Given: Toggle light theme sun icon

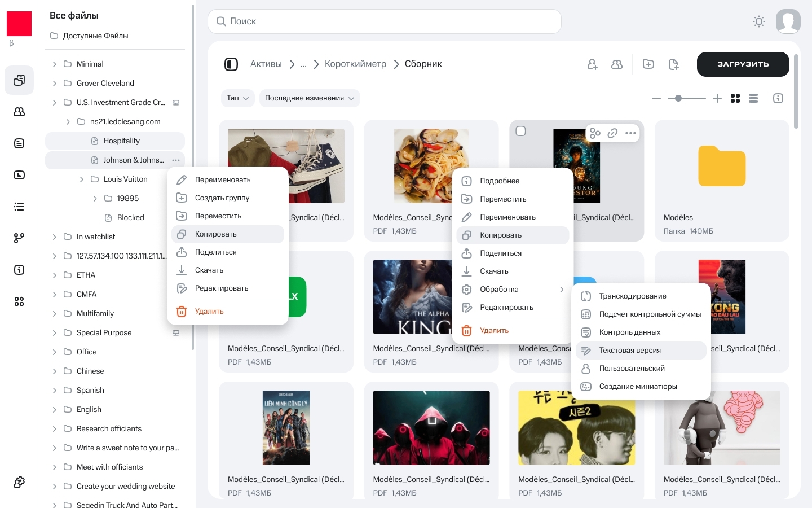Looking at the screenshot, I should 759,21.
